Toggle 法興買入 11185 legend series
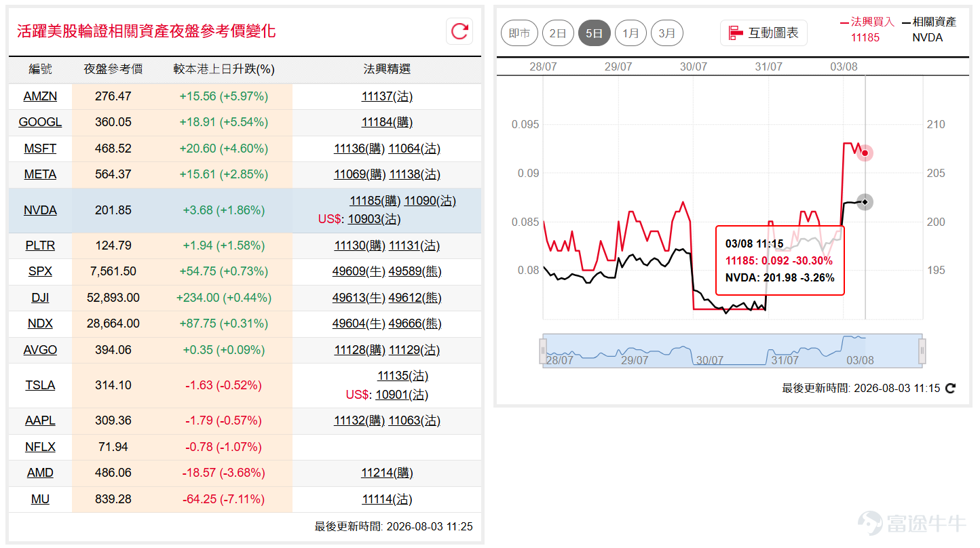980x548 pixels. pyautogui.click(x=867, y=29)
